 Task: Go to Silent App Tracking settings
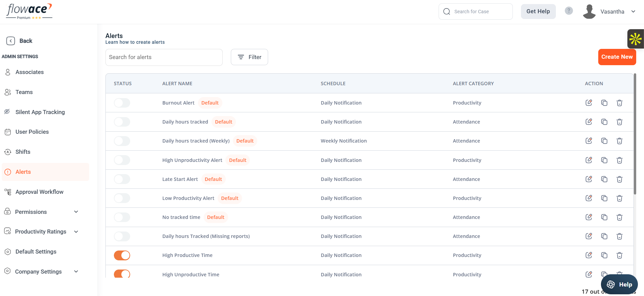pos(40,112)
